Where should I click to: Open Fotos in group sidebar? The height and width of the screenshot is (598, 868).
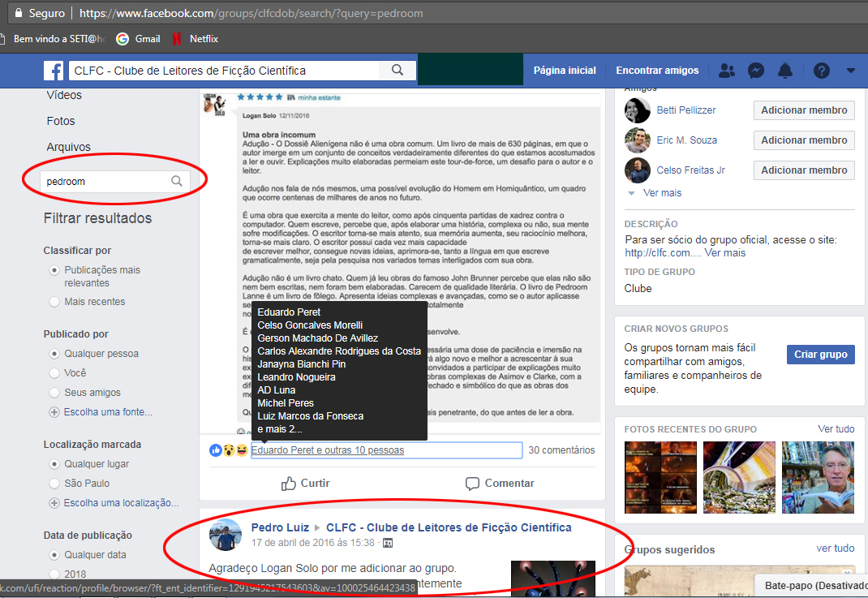pyautogui.click(x=61, y=121)
